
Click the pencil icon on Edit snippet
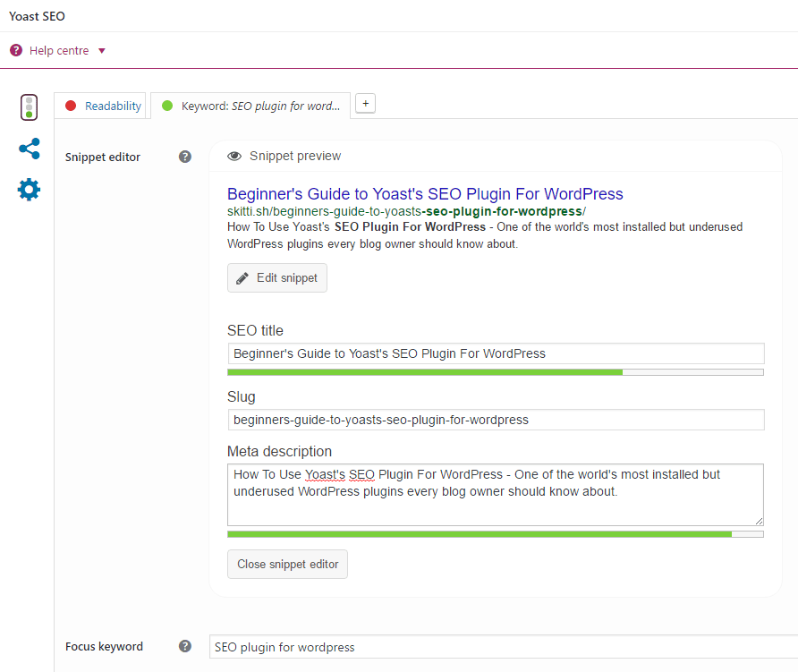point(242,278)
